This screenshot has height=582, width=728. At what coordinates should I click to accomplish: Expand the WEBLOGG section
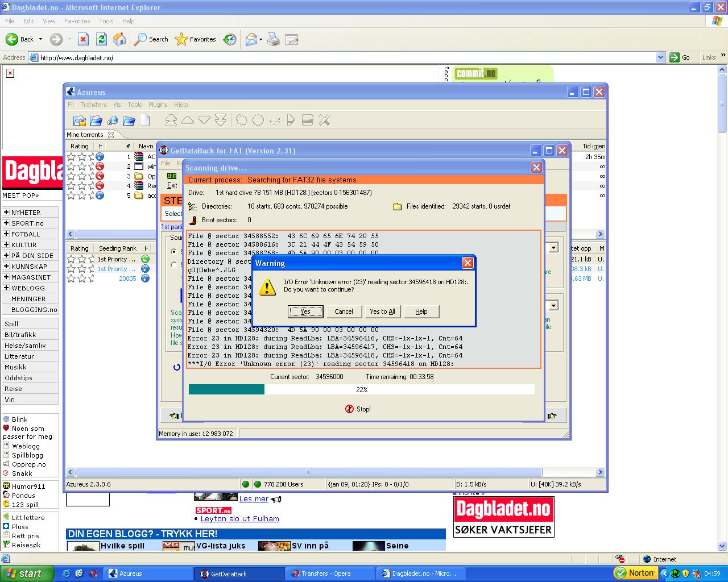coord(6,288)
